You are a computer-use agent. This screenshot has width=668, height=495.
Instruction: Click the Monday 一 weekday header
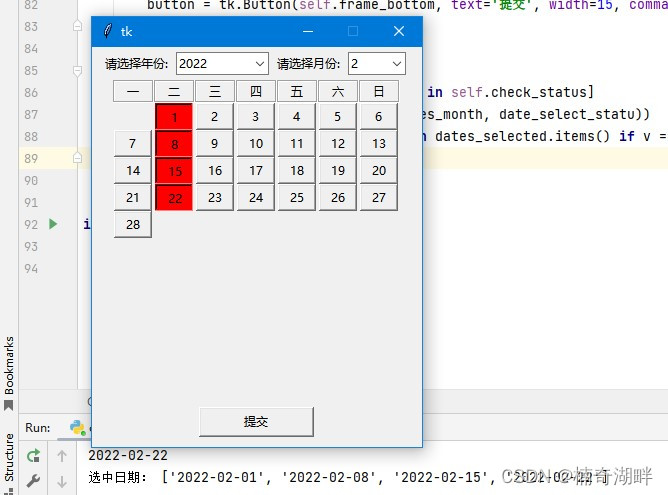click(x=133, y=91)
